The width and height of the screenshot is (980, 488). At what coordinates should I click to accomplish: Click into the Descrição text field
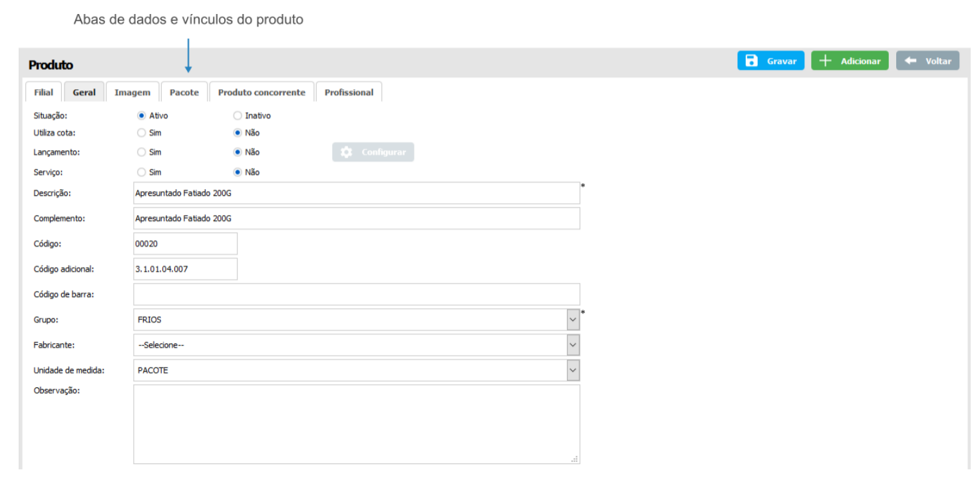[357, 193]
